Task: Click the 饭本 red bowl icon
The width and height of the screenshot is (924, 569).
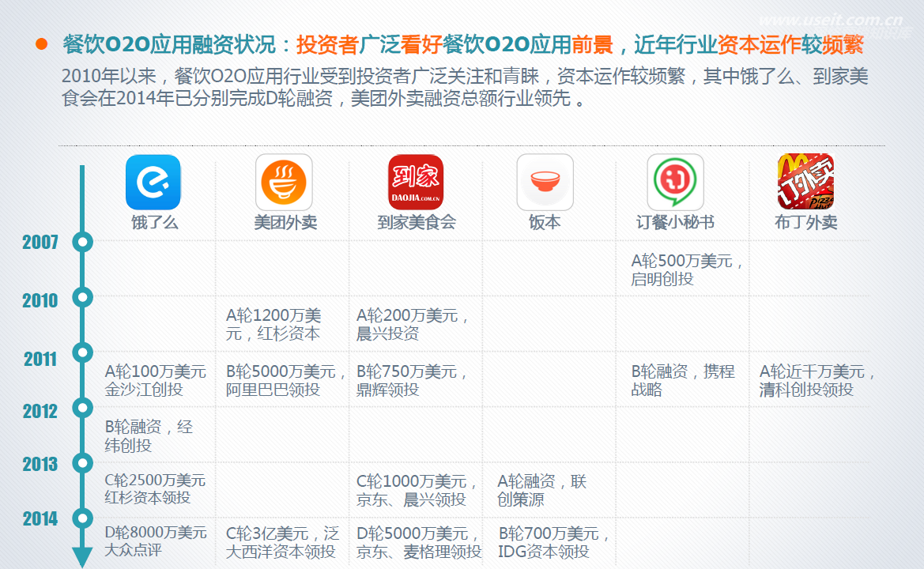Action: 545,182
